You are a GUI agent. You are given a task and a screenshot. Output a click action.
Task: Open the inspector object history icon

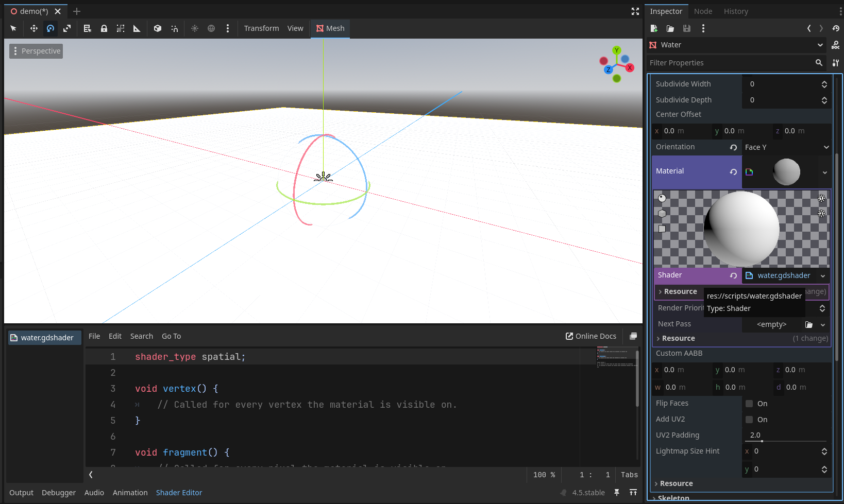[836, 28]
